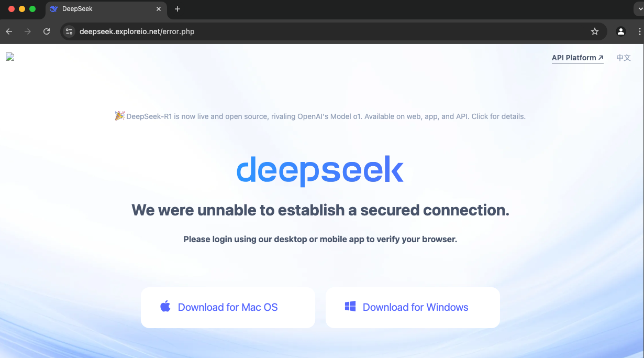
Task: Click the broken logo image at top left
Action: [x=10, y=57]
